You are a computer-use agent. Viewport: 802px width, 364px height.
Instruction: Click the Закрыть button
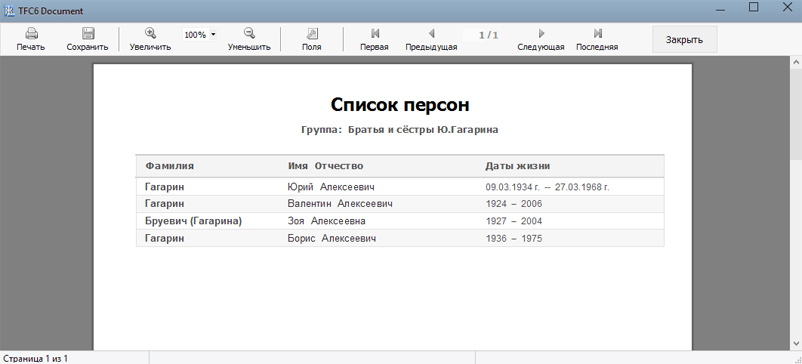coord(684,40)
